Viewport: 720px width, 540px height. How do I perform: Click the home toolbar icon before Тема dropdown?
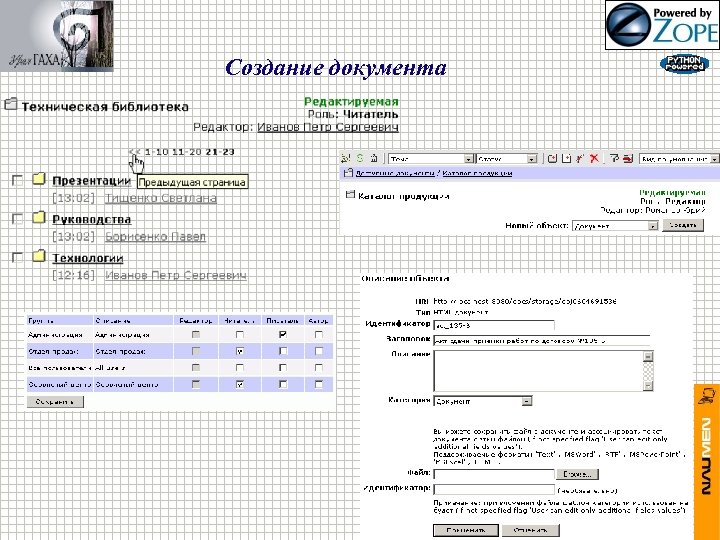[x=374, y=158]
